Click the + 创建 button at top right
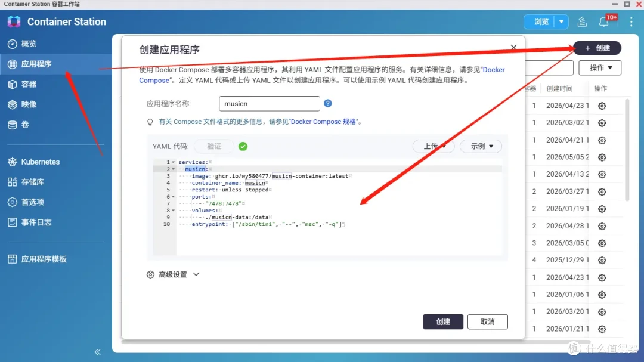 (597, 48)
